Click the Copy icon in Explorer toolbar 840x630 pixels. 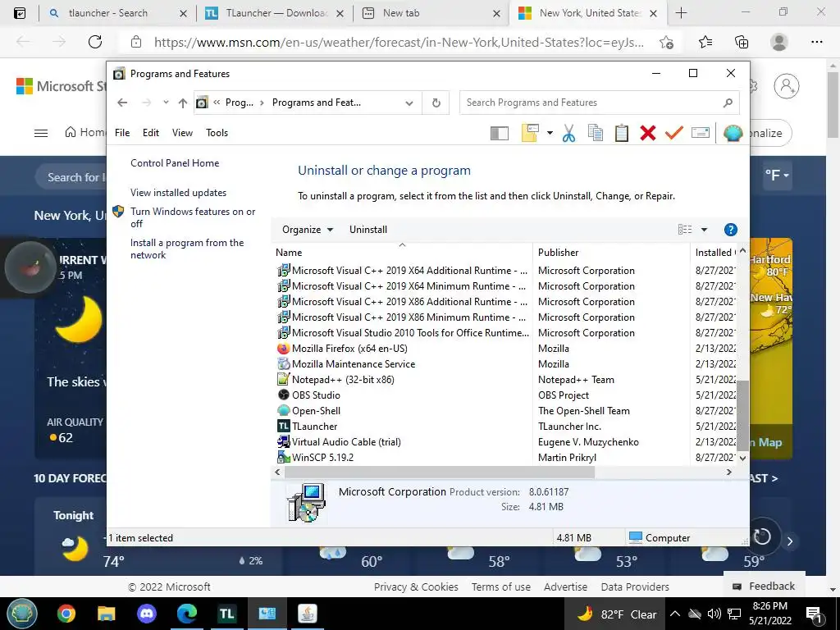tap(596, 133)
